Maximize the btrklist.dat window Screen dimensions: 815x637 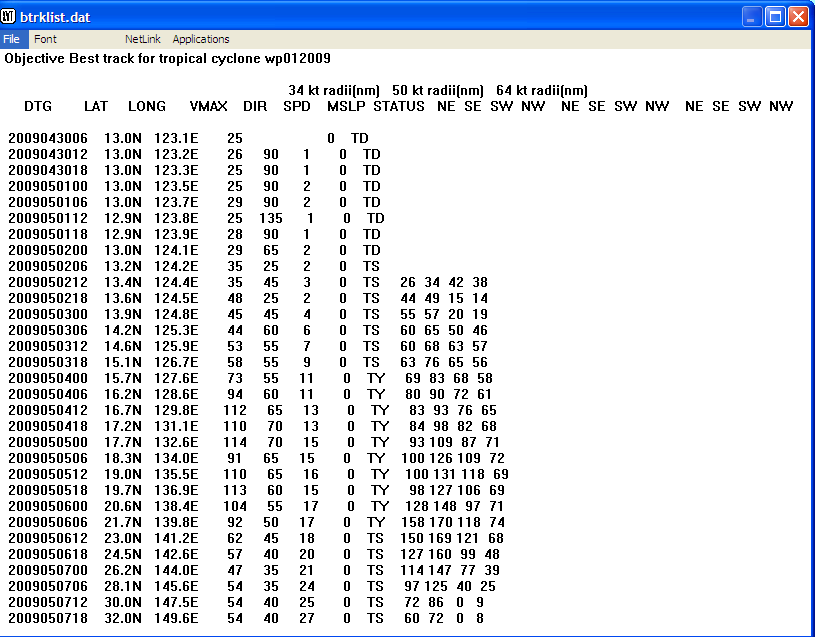(x=773, y=16)
